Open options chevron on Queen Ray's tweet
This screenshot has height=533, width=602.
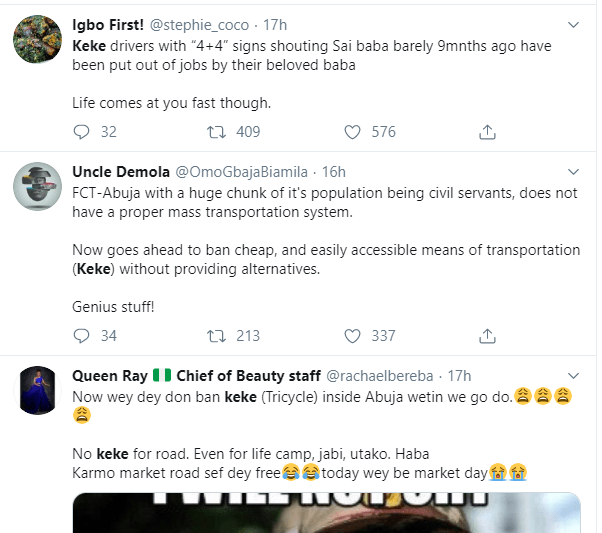(573, 376)
